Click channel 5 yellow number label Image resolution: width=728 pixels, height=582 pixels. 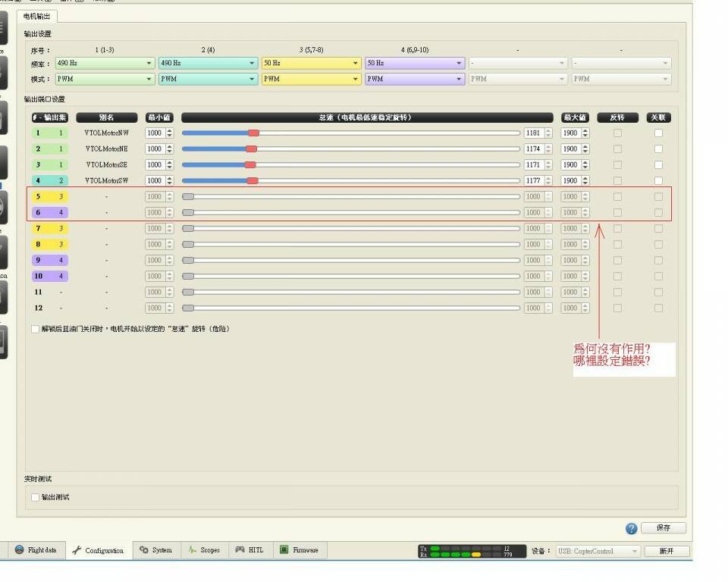click(x=50, y=197)
